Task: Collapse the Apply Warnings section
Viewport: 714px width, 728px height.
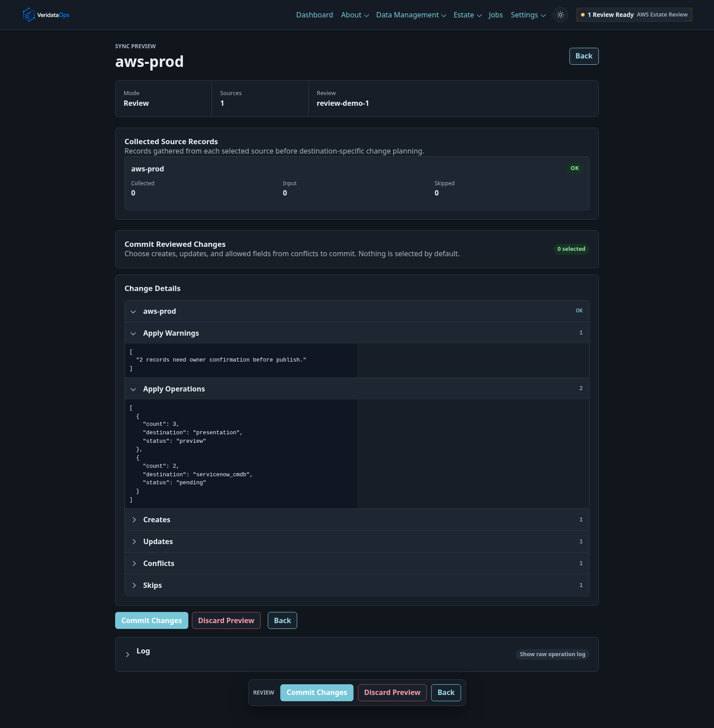Action: (357, 333)
